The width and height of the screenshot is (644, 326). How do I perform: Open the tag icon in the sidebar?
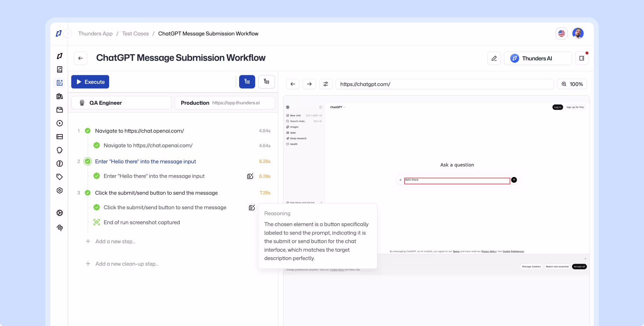tap(60, 177)
